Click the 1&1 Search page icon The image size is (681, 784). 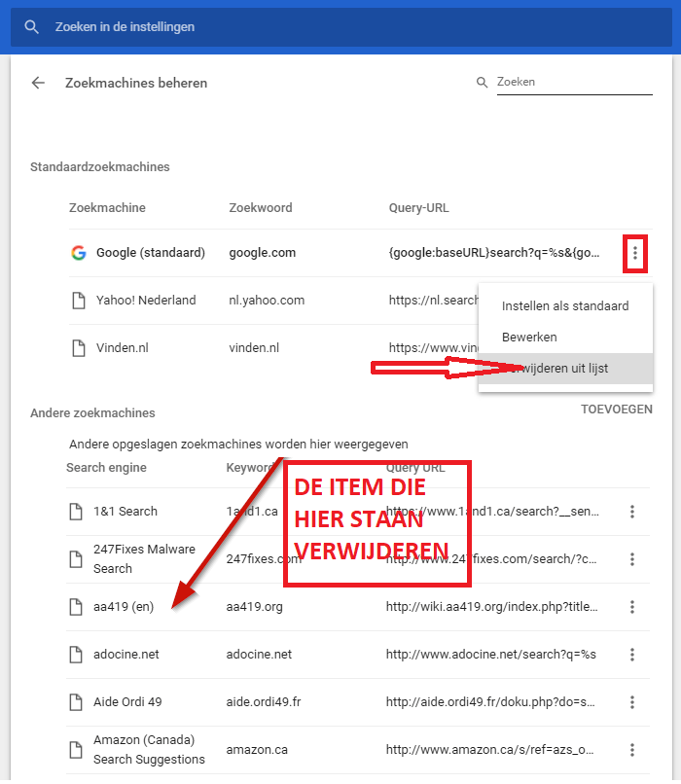coord(76,512)
